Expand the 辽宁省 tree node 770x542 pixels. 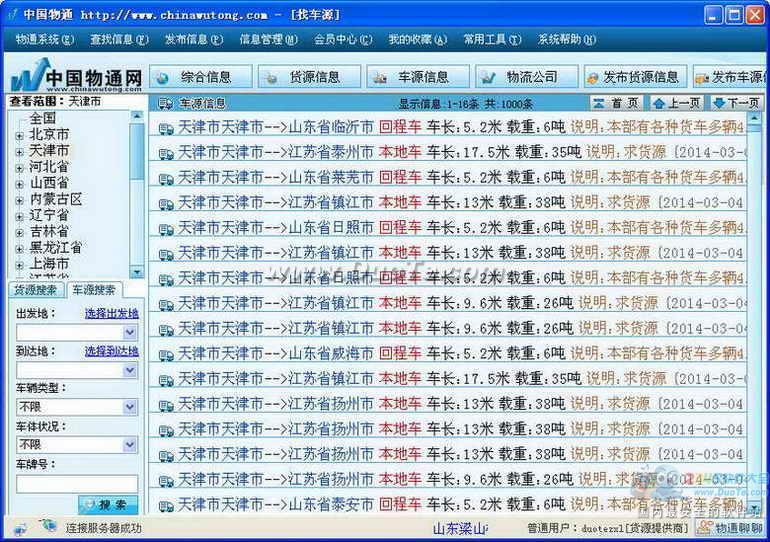tap(20, 217)
